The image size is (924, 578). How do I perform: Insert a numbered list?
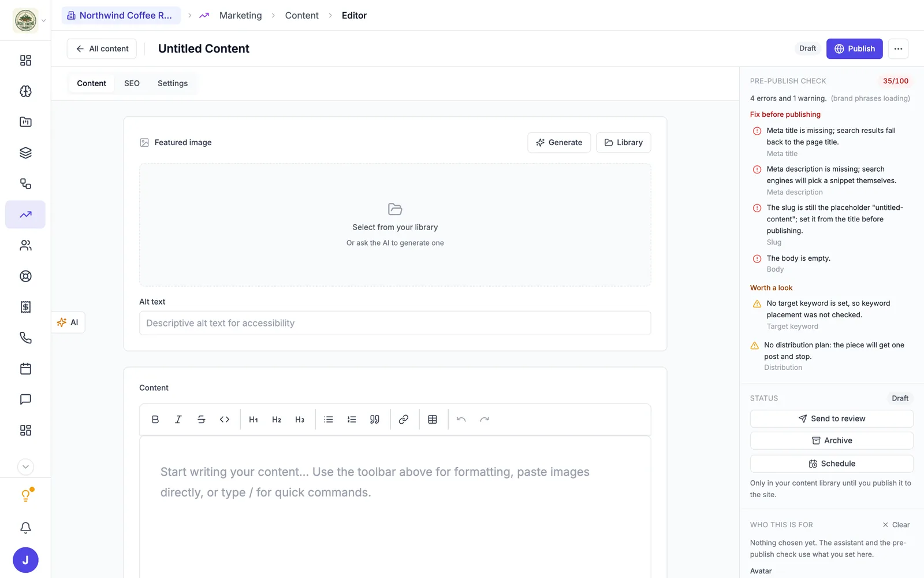352,420
